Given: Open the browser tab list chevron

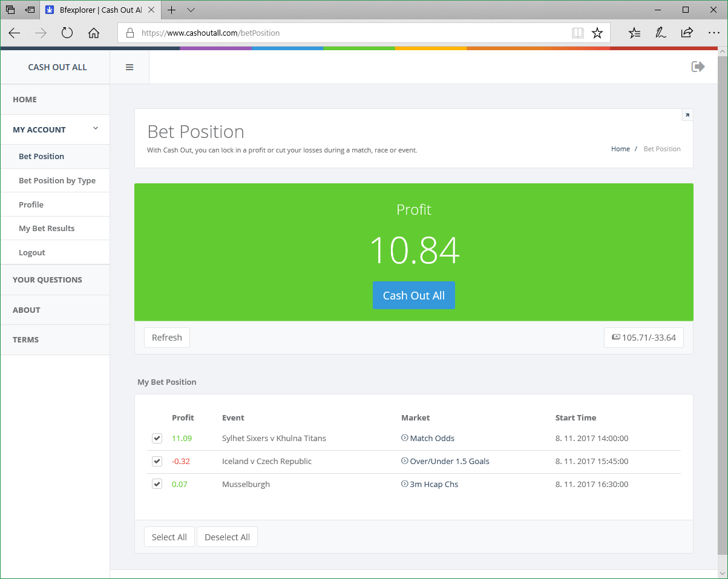Looking at the screenshot, I should tap(191, 10).
